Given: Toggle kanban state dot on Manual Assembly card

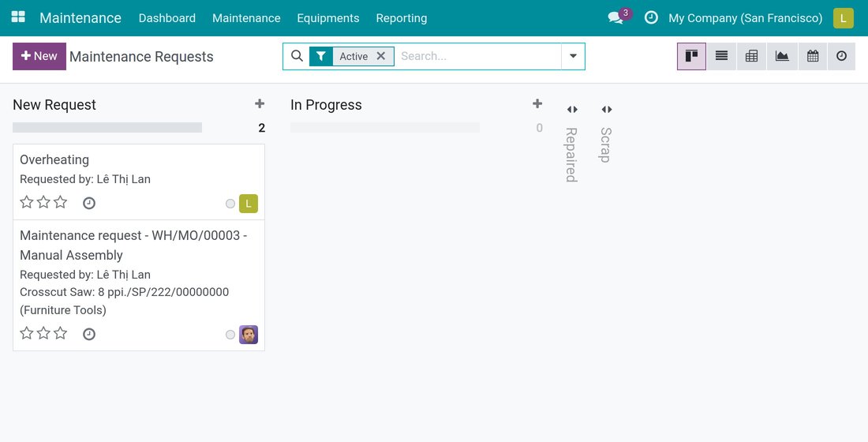Looking at the screenshot, I should [x=230, y=335].
